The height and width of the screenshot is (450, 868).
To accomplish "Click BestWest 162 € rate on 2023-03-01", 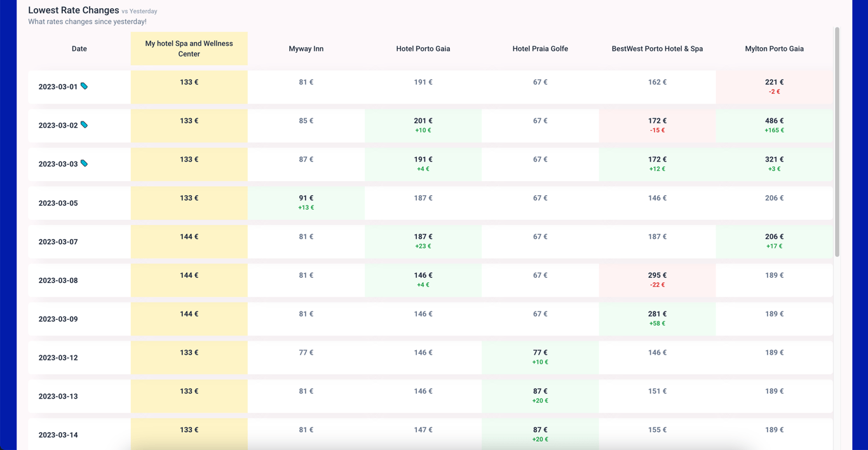I will click(657, 82).
